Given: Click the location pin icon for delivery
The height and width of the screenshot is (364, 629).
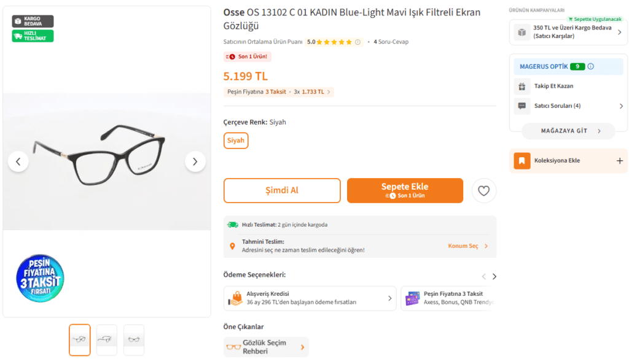Looking at the screenshot, I should (x=232, y=246).
